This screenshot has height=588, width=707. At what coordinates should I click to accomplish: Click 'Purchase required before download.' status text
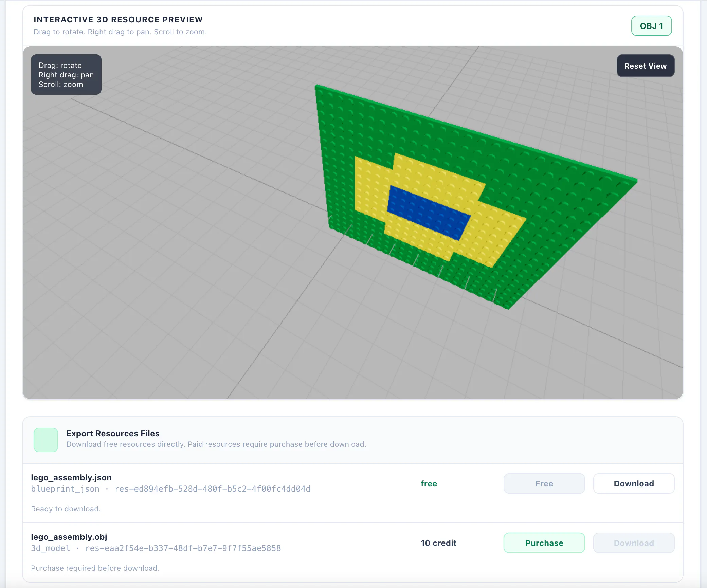click(x=95, y=568)
